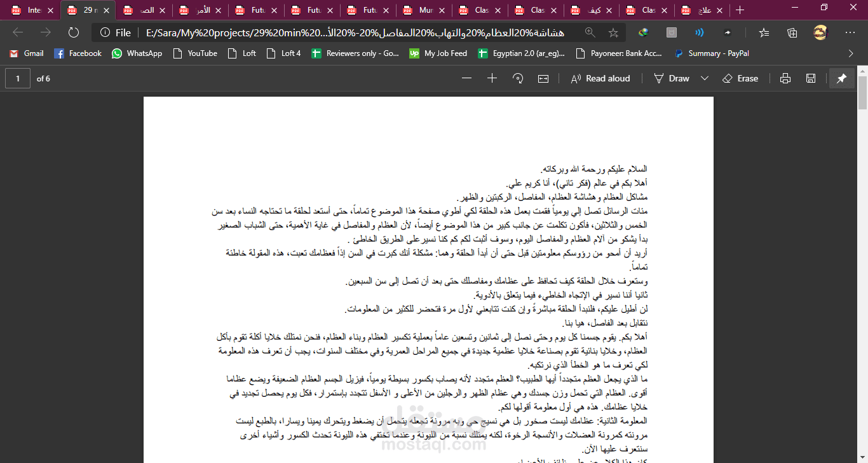Toggle the favorites star for this page
This screenshot has height=463, width=868.
(x=614, y=32)
